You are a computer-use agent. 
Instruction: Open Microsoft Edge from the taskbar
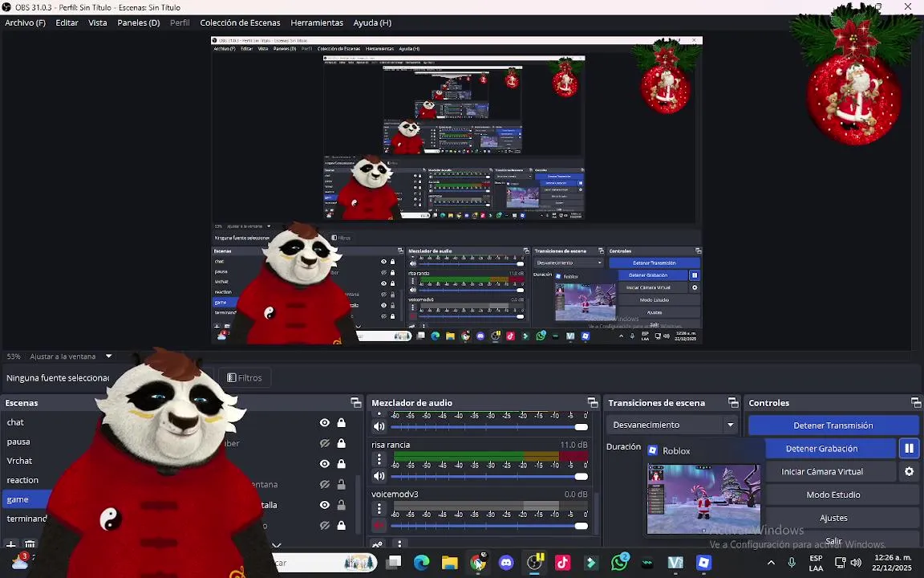pyautogui.click(x=421, y=563)
